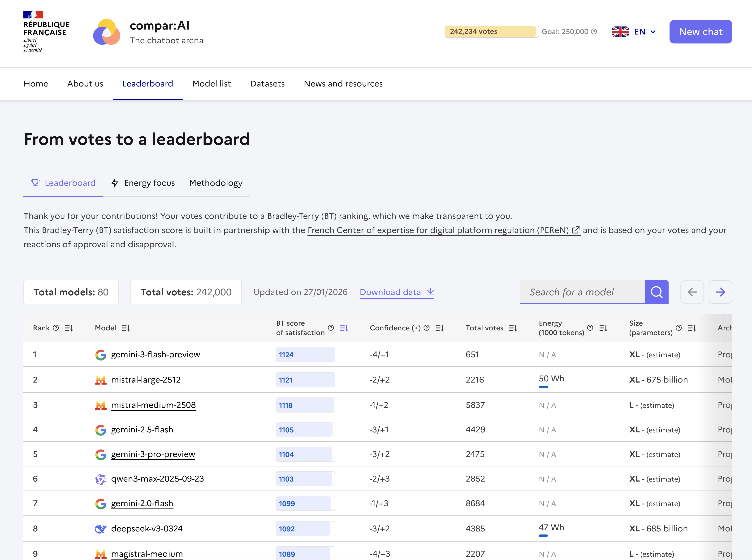Click the New chat button
The width and height of the screenshot is (752, 560).
pyautogui.click(x=700, y=31)
